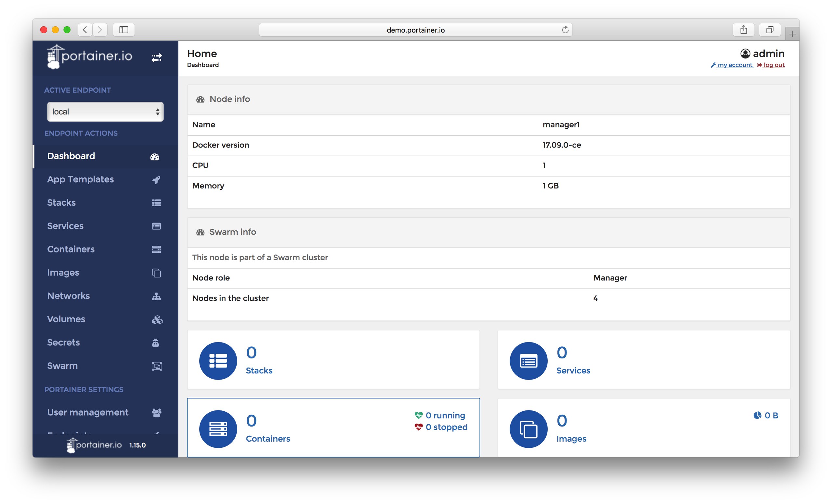
Task: Open the active endpoint selector
Action: tap(105, 112)
